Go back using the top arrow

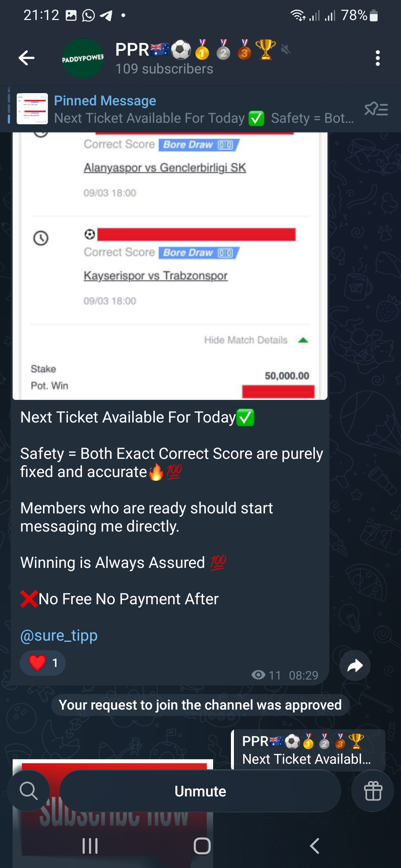pos(27,58)
